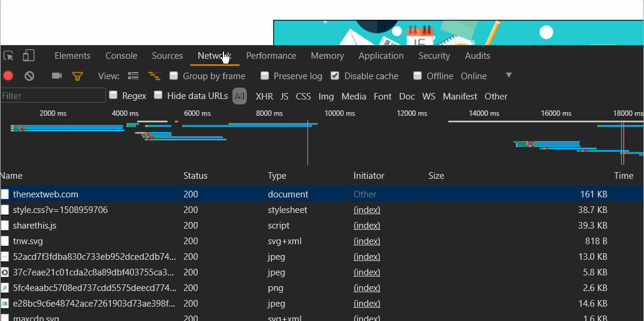This screenshot has height=321, width=644.
Task: Clear the network log
Action: pos(29,76)
